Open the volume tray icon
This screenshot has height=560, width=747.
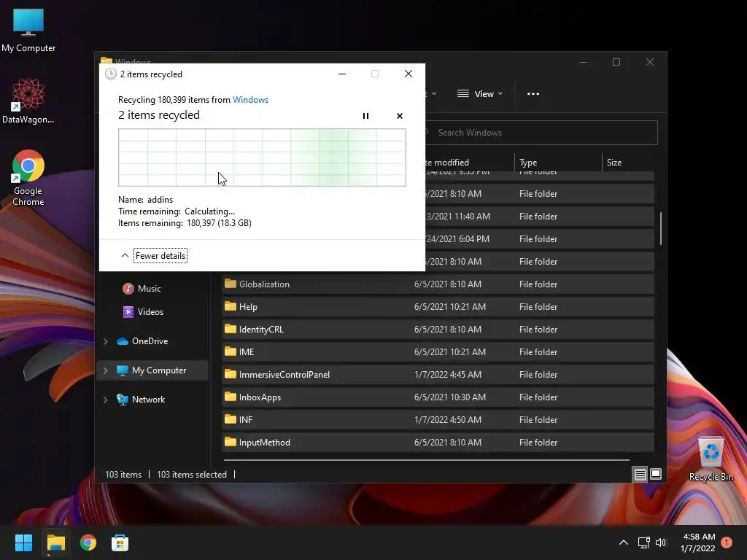pos(661,542)
